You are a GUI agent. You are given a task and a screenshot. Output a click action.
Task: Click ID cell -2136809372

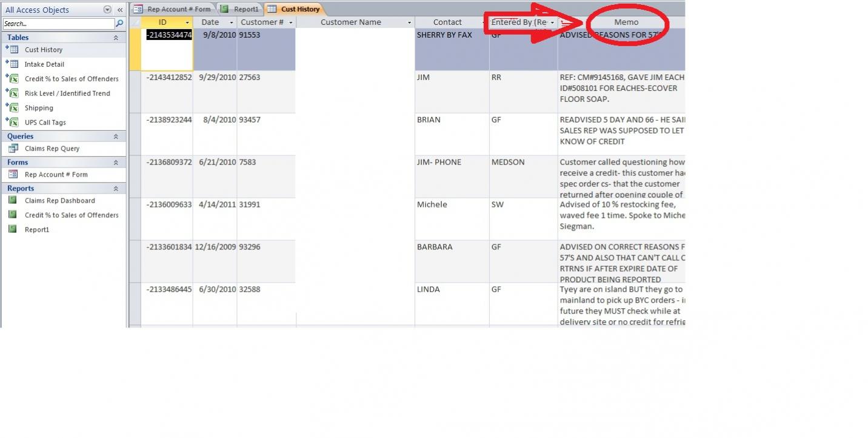[167, 177]
